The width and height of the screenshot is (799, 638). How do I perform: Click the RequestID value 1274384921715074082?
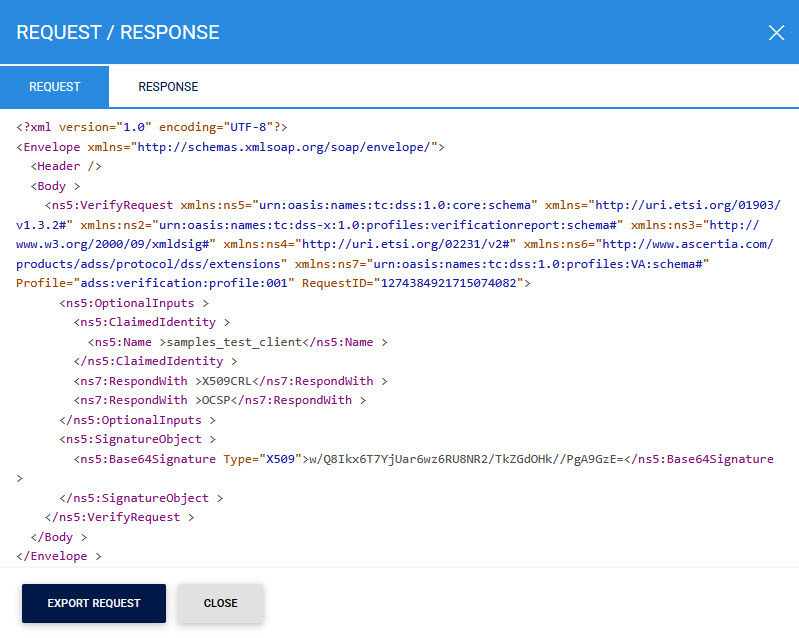click(446, 283)
